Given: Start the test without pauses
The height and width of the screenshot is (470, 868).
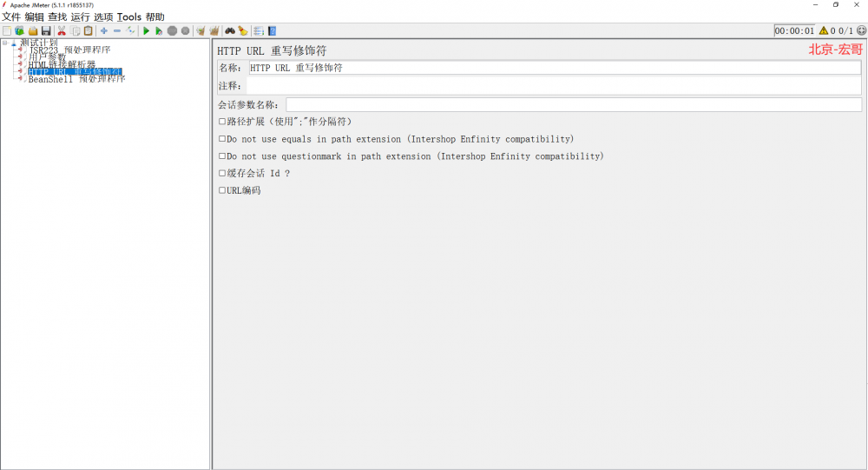Looking at the screenshot, I should (159, 31).
